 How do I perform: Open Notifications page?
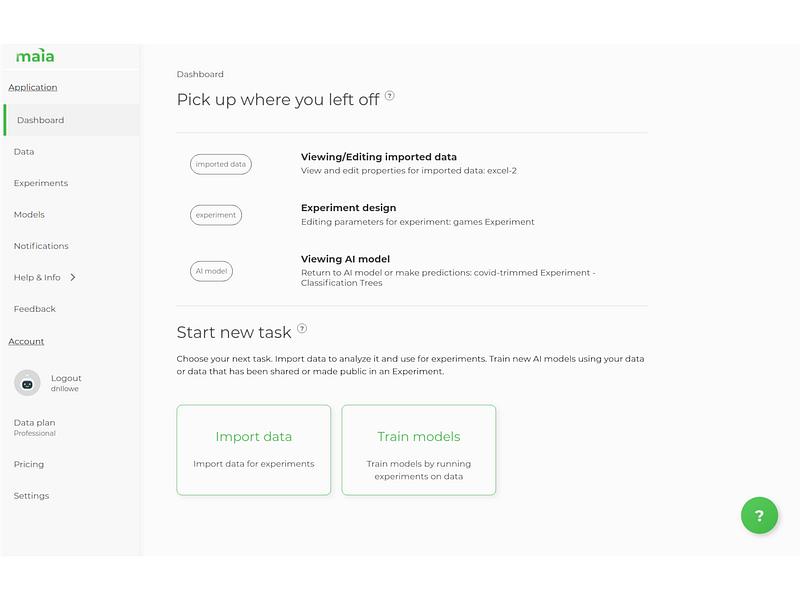41,245
